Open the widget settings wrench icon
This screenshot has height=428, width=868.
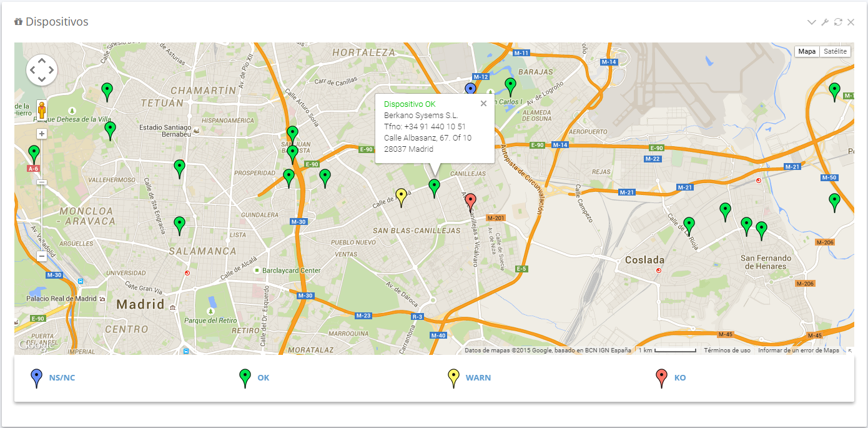(824, 22)
